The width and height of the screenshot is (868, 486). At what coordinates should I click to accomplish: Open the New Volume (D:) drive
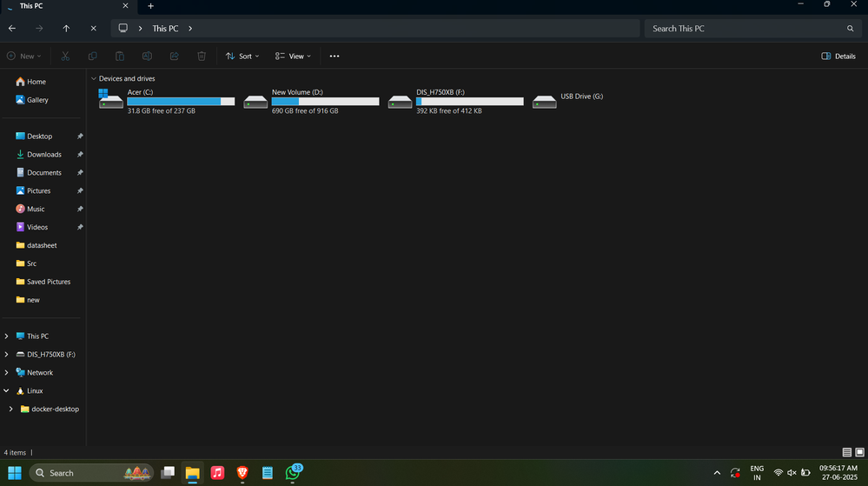point(312,102)
